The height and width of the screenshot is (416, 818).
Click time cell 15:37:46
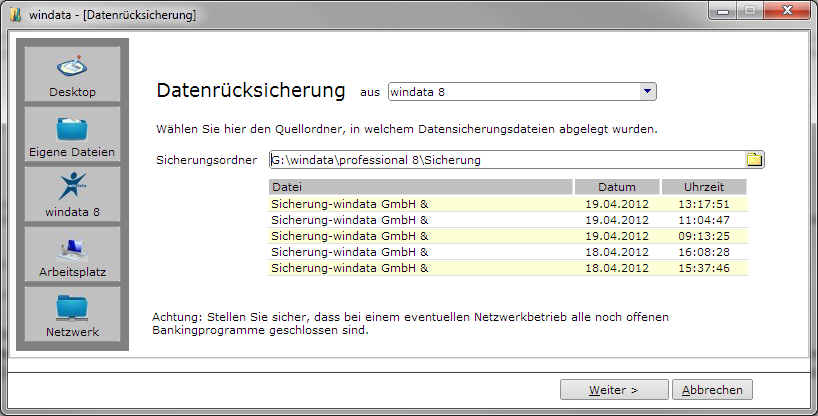704,268
